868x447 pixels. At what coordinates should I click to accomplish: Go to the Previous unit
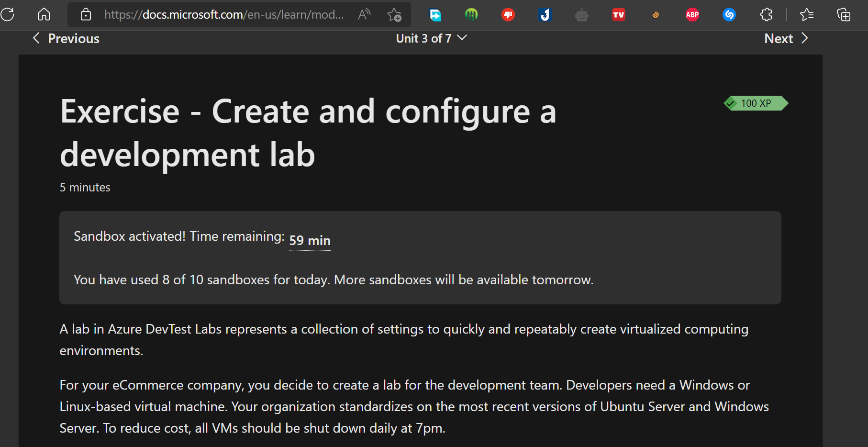[66, 38]
